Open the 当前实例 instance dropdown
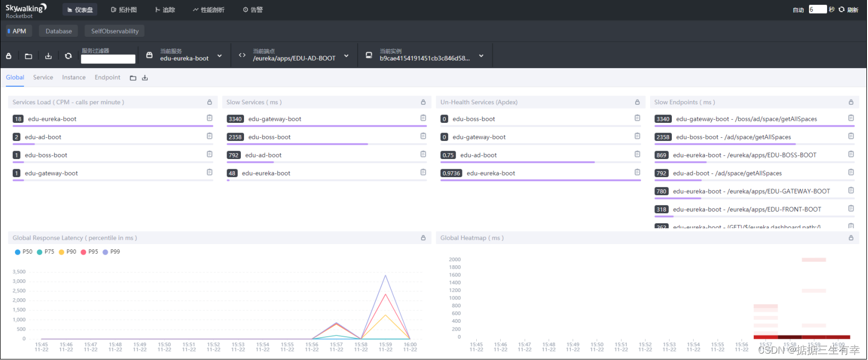Screen dimensions: 868x360 pyautogui.click(x=425, y=55)
